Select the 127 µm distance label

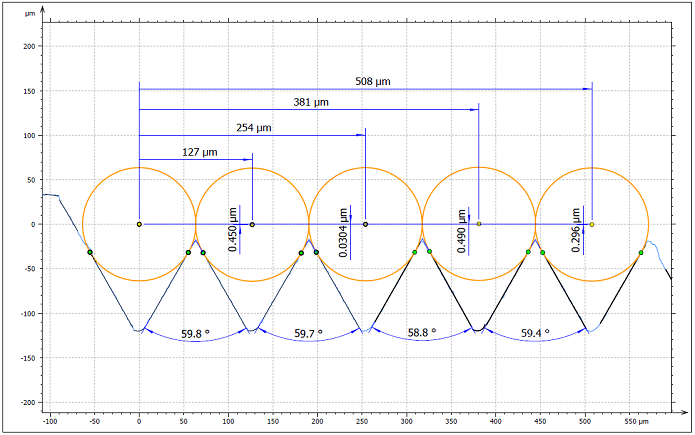coord(199,152)
